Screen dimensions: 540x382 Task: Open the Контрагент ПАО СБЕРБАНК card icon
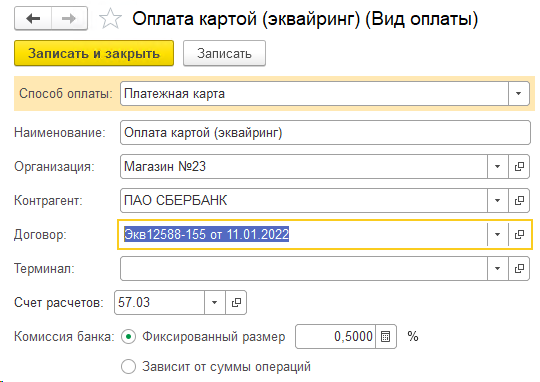tap(519, 200)
